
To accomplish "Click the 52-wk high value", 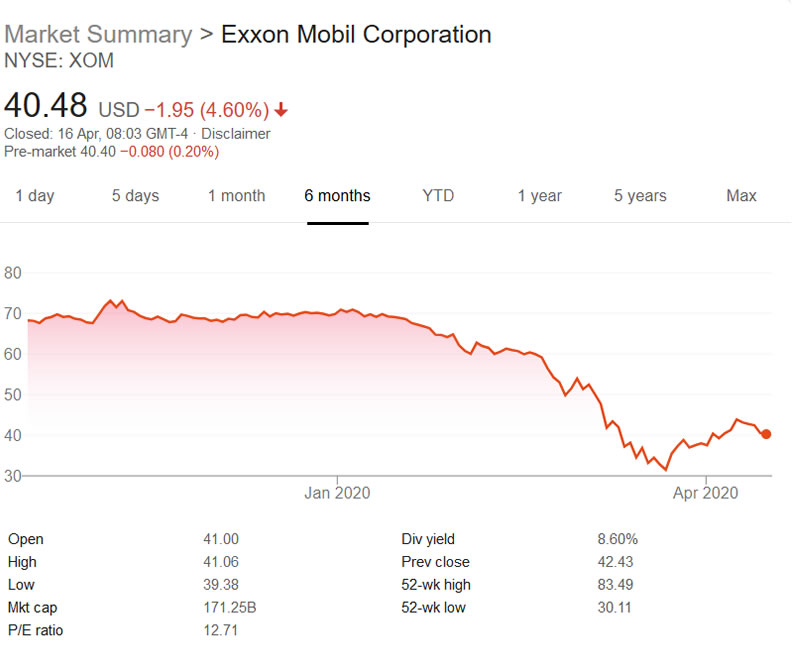I will tap(615, 585).
